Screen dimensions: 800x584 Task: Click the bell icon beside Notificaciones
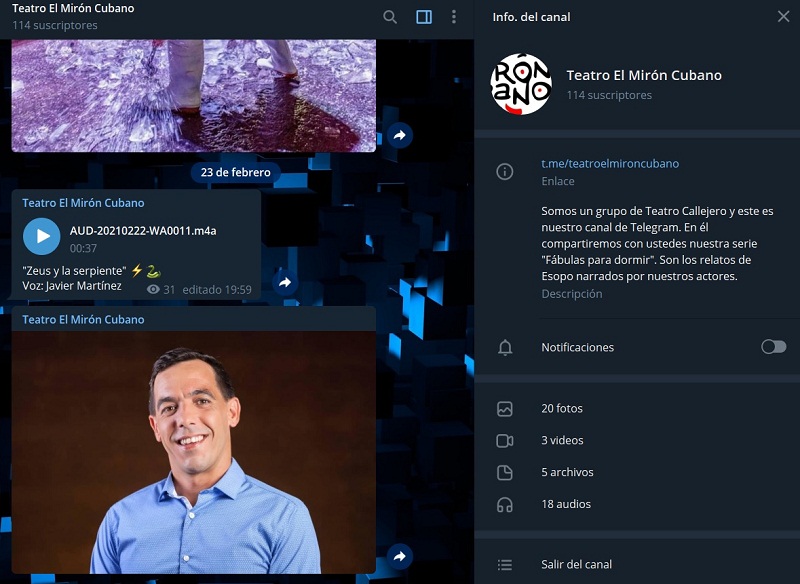505,347
